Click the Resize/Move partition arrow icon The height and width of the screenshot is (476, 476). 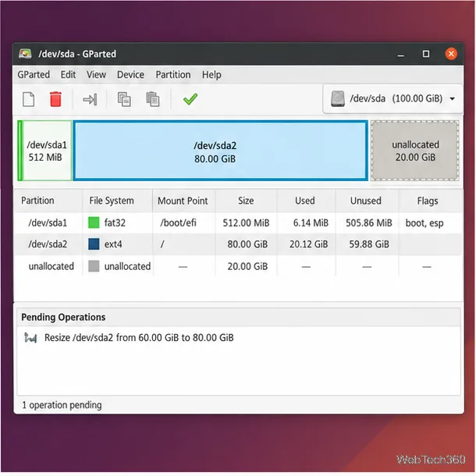90,99
